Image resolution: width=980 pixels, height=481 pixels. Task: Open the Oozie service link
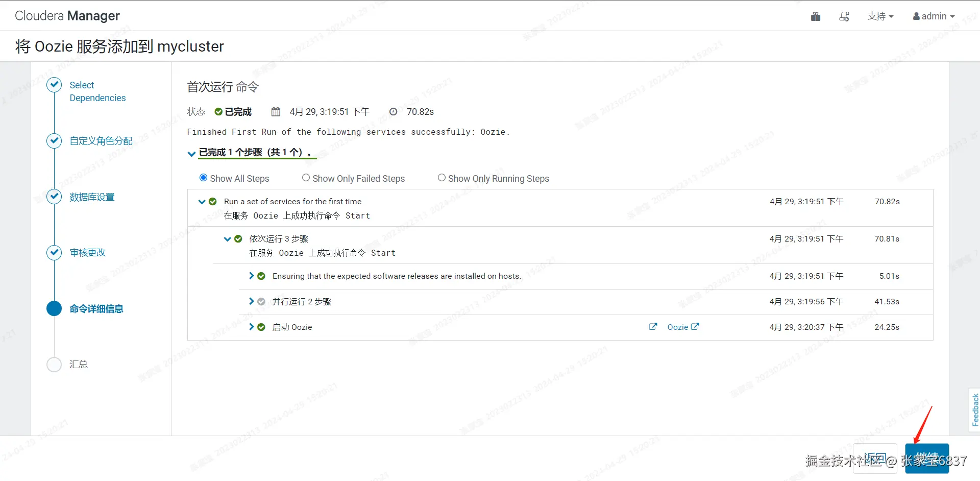pyautogui.click(x=683, y=327)
